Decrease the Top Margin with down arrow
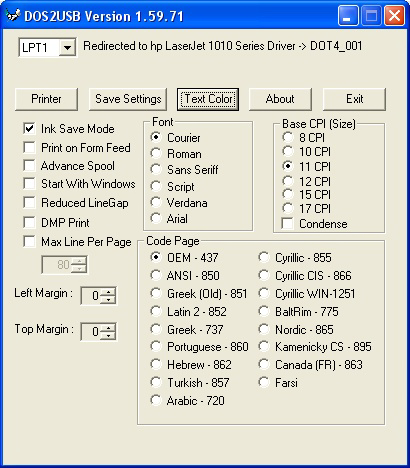Image resolution: width=410 pixels, height=468 pixels. [x=108, y=335]
